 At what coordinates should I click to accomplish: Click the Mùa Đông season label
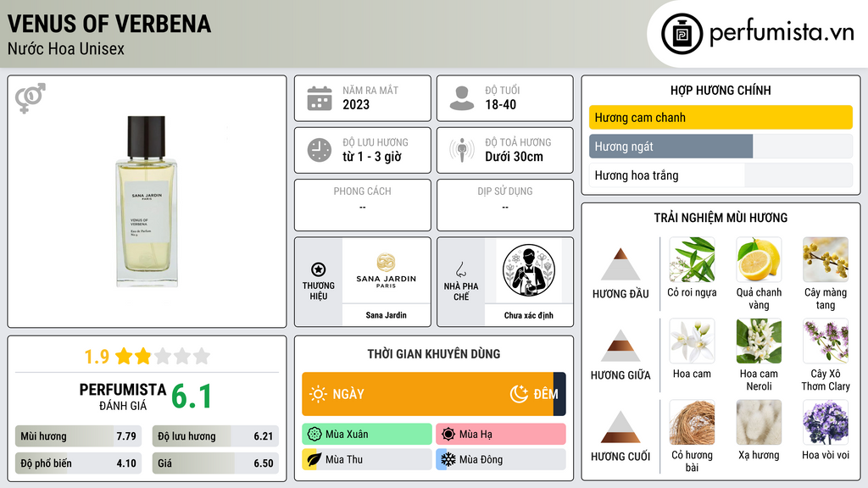coord(481,460)
